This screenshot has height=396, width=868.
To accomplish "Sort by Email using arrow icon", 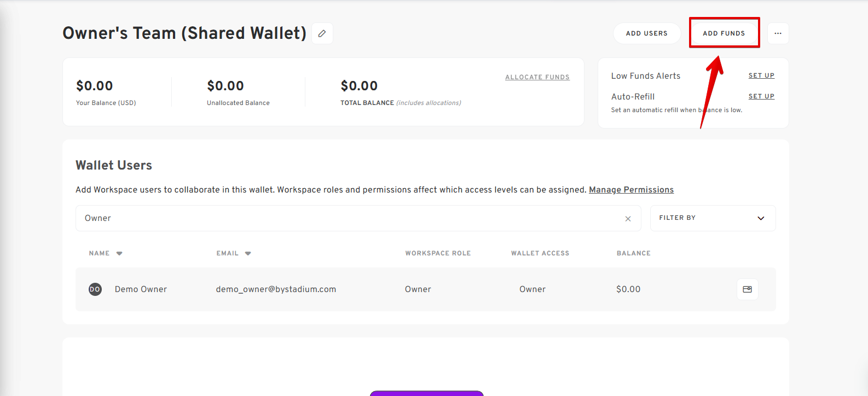I will click(x=248, y=253).
